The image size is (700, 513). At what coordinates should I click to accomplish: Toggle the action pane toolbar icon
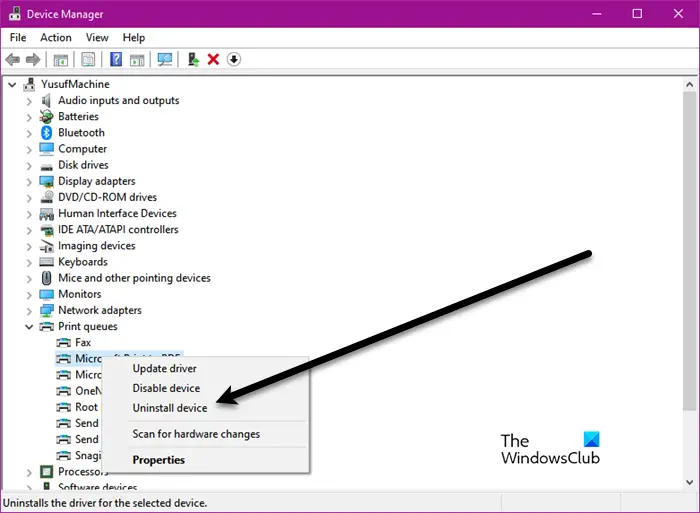pos(137,59)
